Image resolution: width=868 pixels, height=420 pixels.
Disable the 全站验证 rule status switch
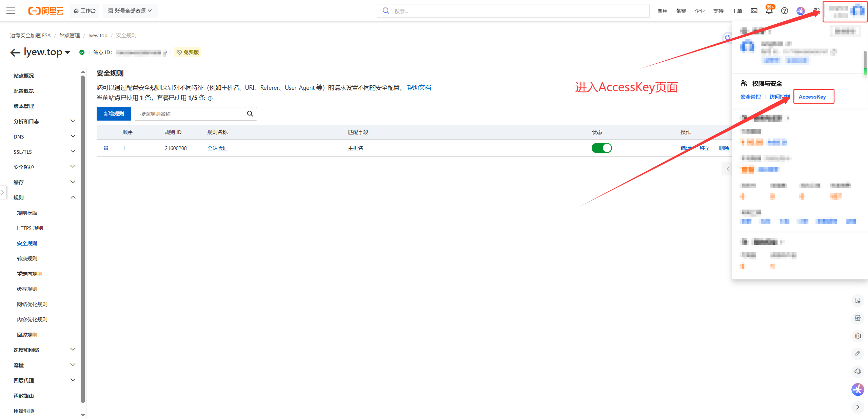(x=601, y=148)
